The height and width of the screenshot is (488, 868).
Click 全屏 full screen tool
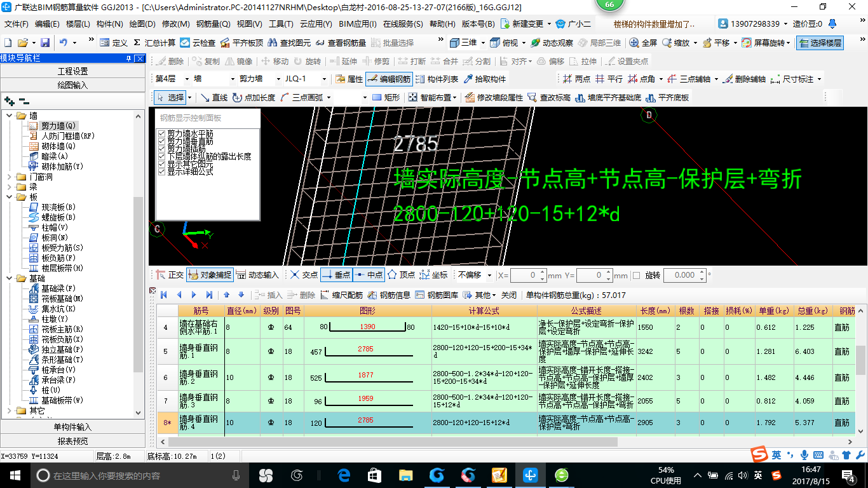coord(643,43)
